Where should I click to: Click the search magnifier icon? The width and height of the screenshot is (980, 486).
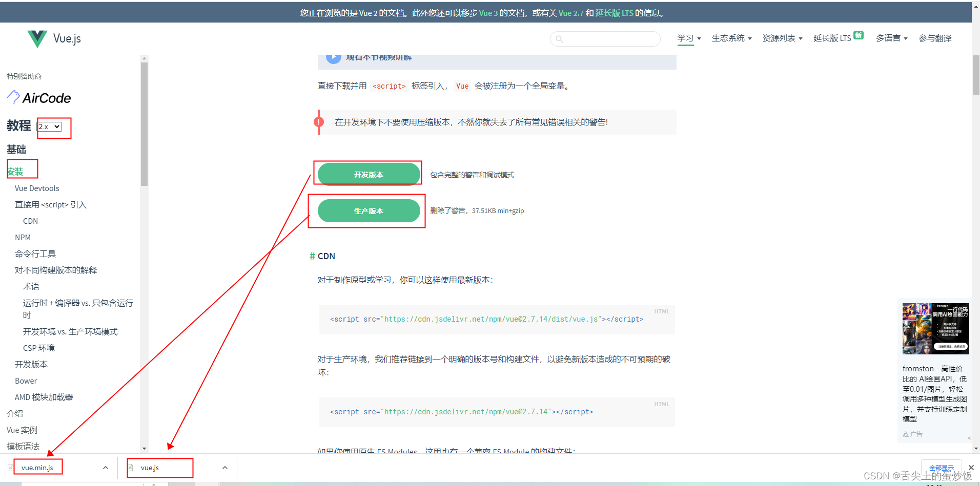click(x=559, y=39)
